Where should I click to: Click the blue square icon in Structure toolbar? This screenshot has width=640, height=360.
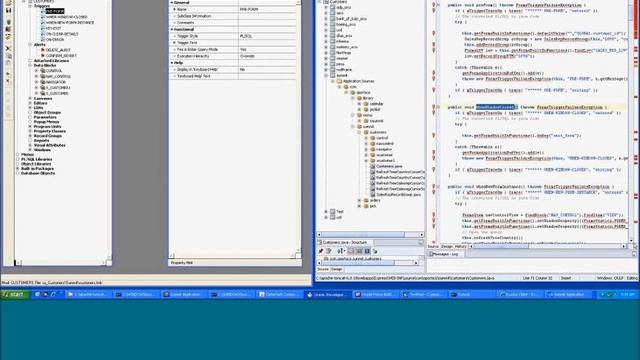tap(367, 251)
